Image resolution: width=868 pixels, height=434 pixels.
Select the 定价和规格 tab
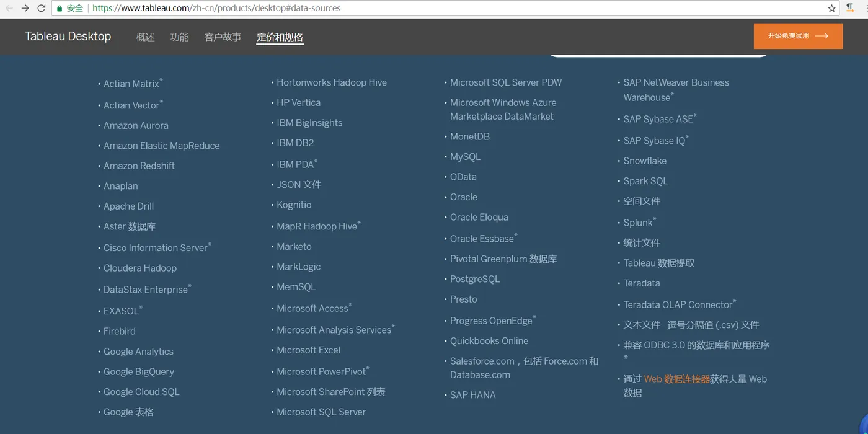coord(280,37)
